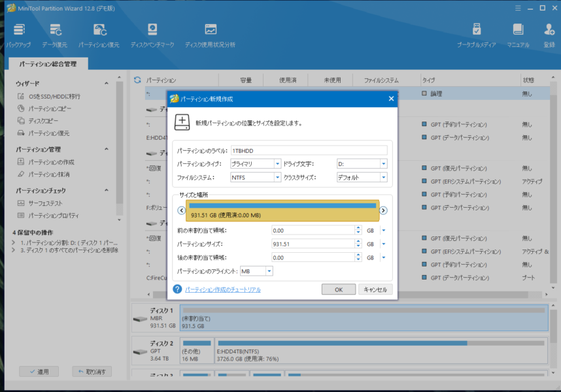This screenshot has height=392, width=561.
Task: Sort by Used (使用済) column
Action: 288,80
